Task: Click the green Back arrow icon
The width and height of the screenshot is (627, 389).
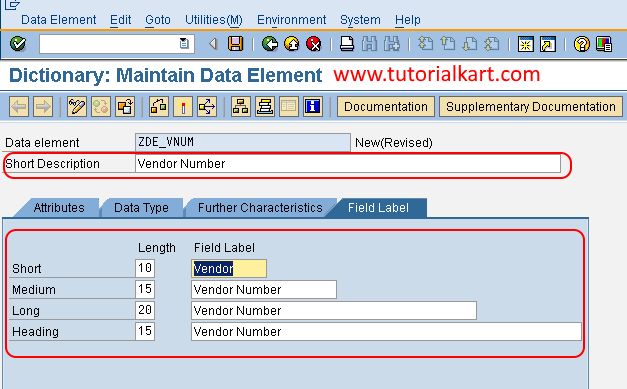Action: pyautogui.click(x=270, y=44)
